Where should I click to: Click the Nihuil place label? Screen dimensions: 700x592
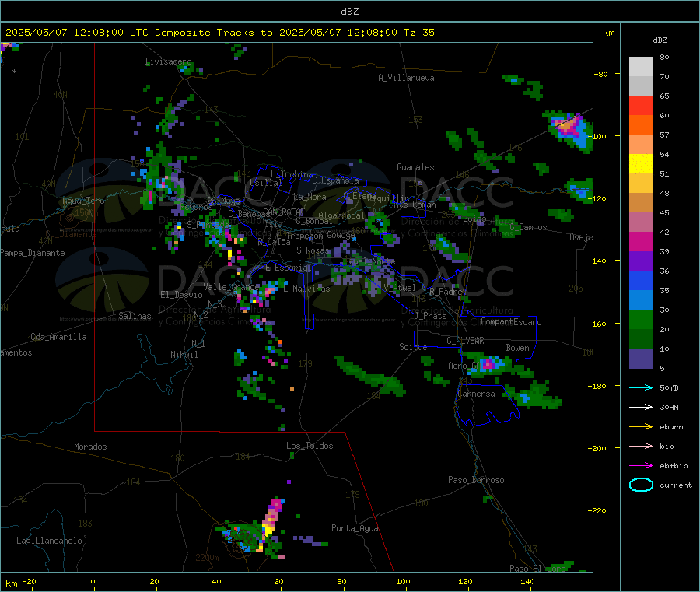pos(184,355)
